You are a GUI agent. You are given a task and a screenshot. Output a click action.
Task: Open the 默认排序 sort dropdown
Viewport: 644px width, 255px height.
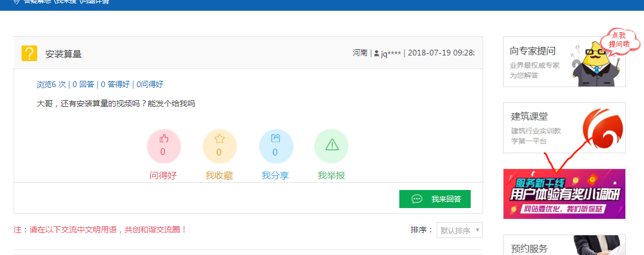pos(459,230)
